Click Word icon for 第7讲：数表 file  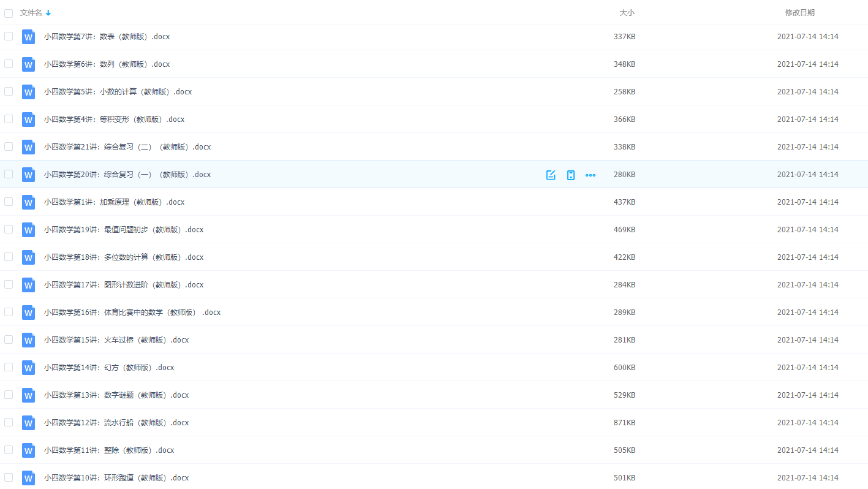tap(28, 37)
